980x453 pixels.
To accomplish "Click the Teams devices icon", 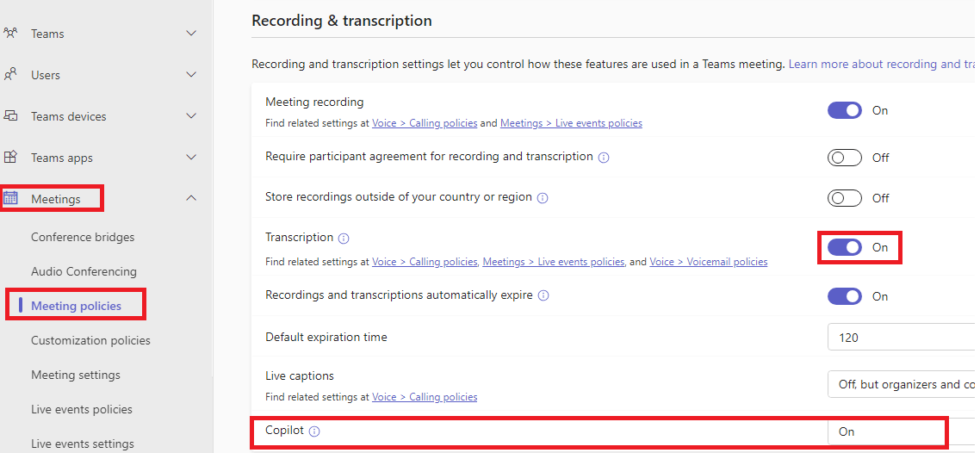I will point(10,116).
